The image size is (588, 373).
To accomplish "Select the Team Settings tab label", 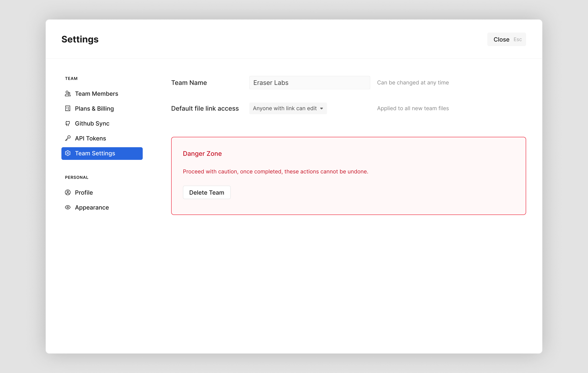I will click(x=95, y=153).
